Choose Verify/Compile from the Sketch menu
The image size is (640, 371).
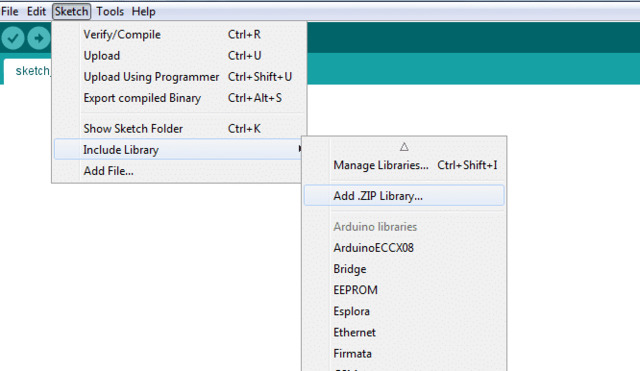180,35
